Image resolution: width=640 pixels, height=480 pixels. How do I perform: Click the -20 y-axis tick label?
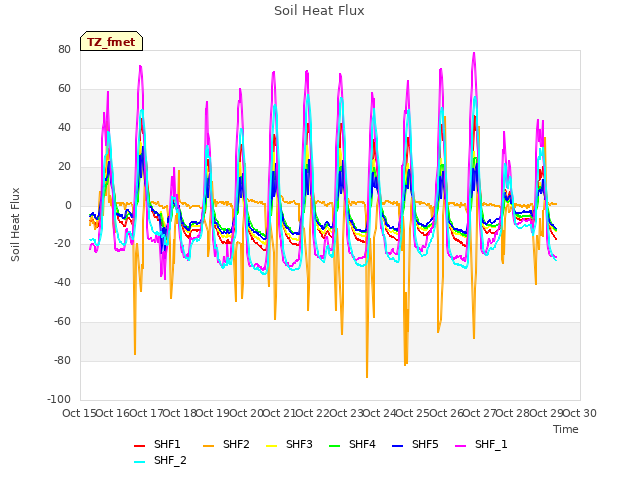tap(62, 244)
